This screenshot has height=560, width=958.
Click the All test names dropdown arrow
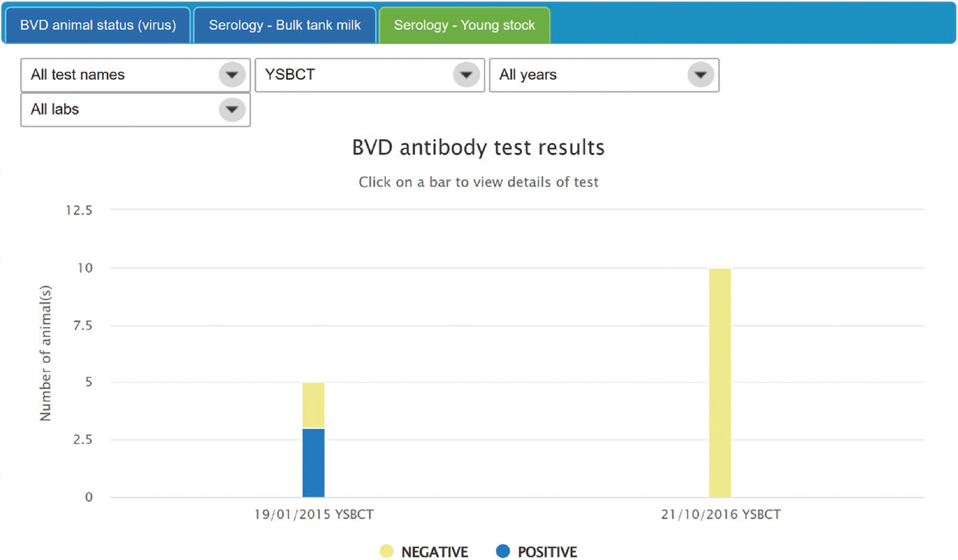point(232,75)
